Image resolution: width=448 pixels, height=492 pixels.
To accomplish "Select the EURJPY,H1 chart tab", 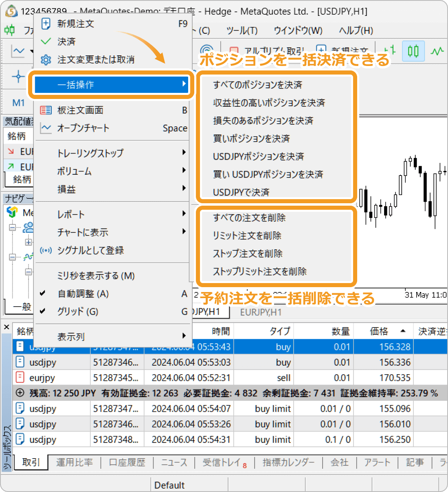I will (261, 312).
